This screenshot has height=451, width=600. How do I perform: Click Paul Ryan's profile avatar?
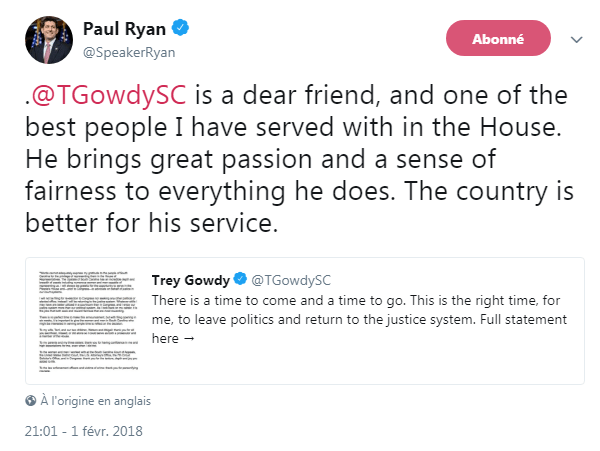[48, 38]
